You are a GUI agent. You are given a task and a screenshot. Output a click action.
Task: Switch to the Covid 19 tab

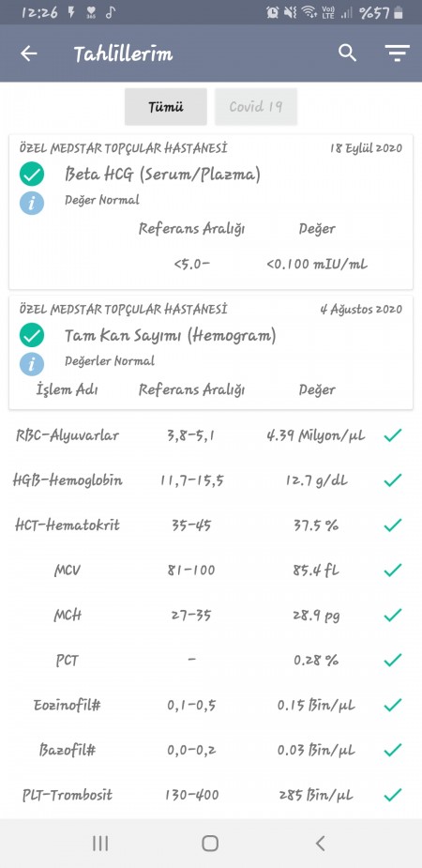click(255, 107)
